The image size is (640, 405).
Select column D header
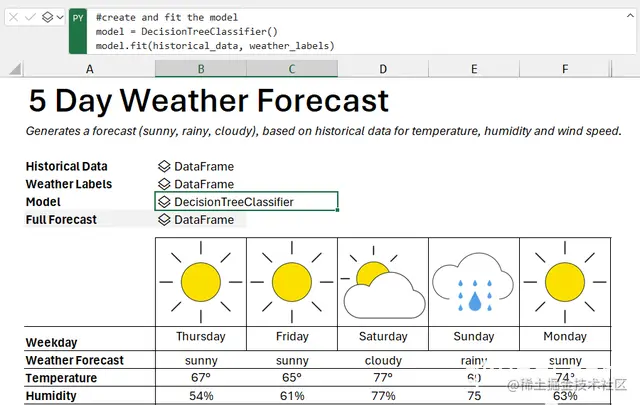(x=383, y=69)
